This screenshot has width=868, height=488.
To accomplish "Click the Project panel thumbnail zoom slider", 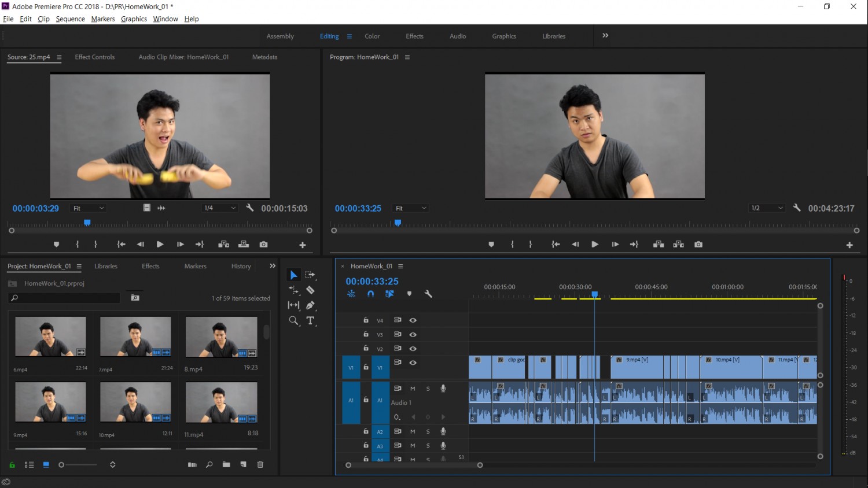I will tap(78, 465).
